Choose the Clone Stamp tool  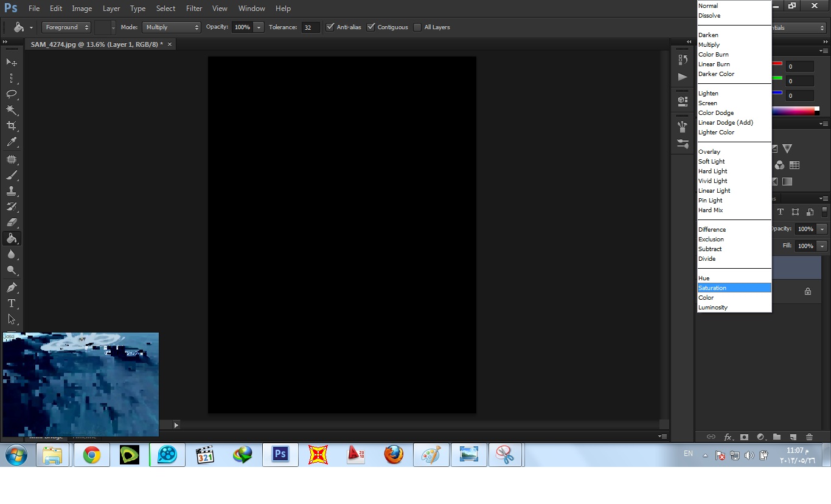click(11, 192)
